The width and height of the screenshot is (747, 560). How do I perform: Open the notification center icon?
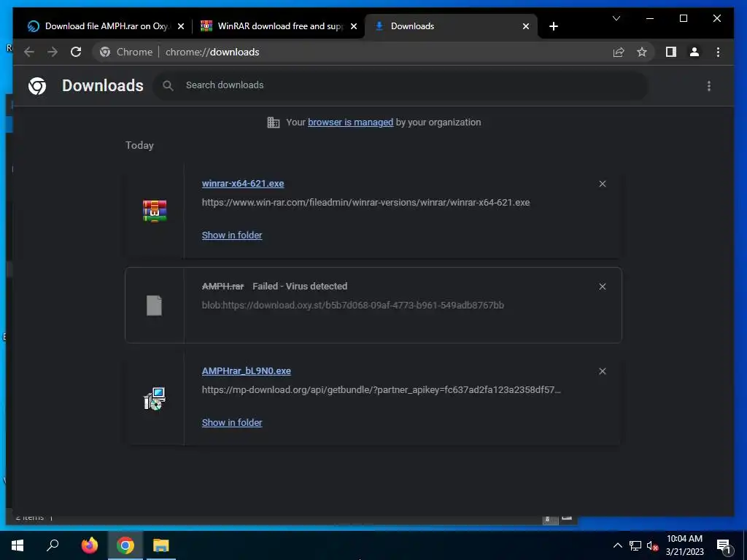pyautogui.click(x=723, y=546)
